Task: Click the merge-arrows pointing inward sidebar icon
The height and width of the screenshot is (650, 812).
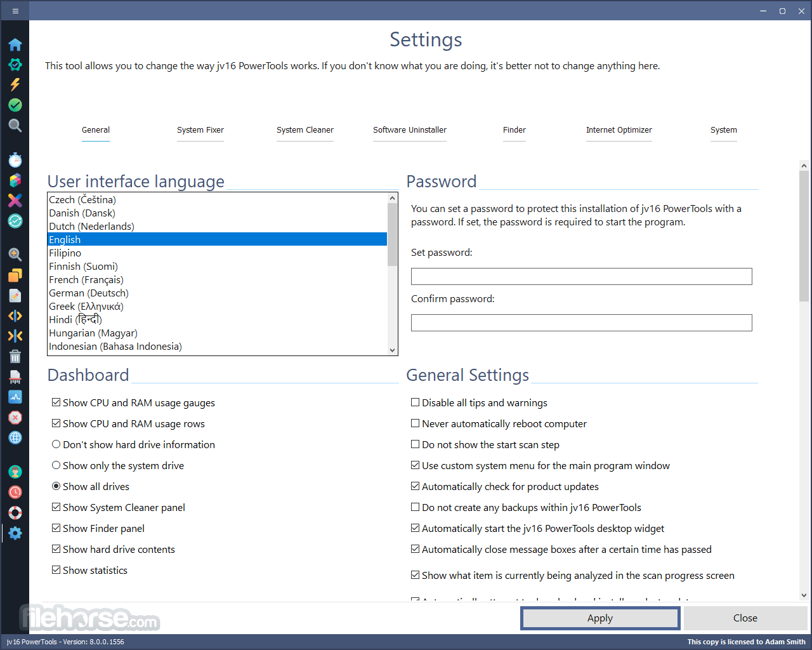Action: point(15,336)
